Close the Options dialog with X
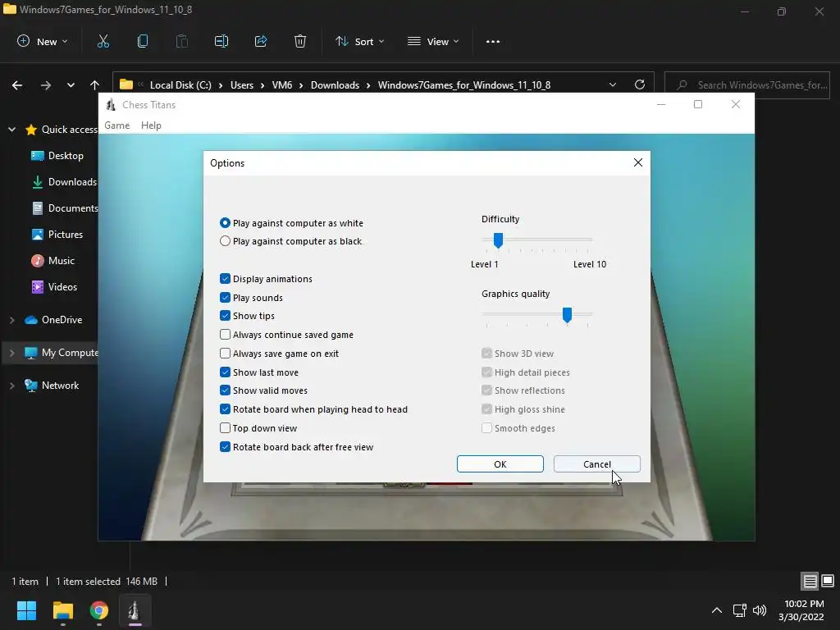The height and width of the screenshot is (630, 840). (637, 162)
